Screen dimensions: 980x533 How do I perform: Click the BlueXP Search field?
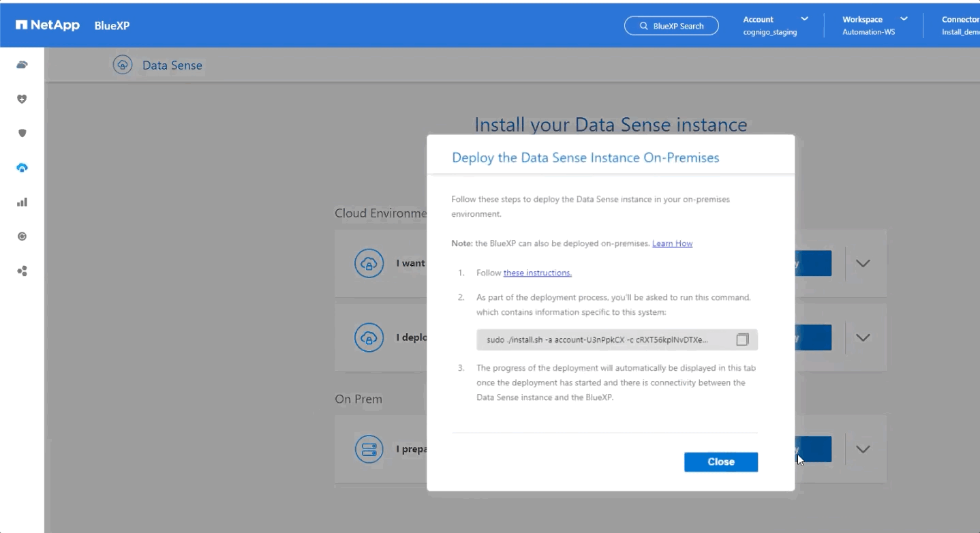671,26
